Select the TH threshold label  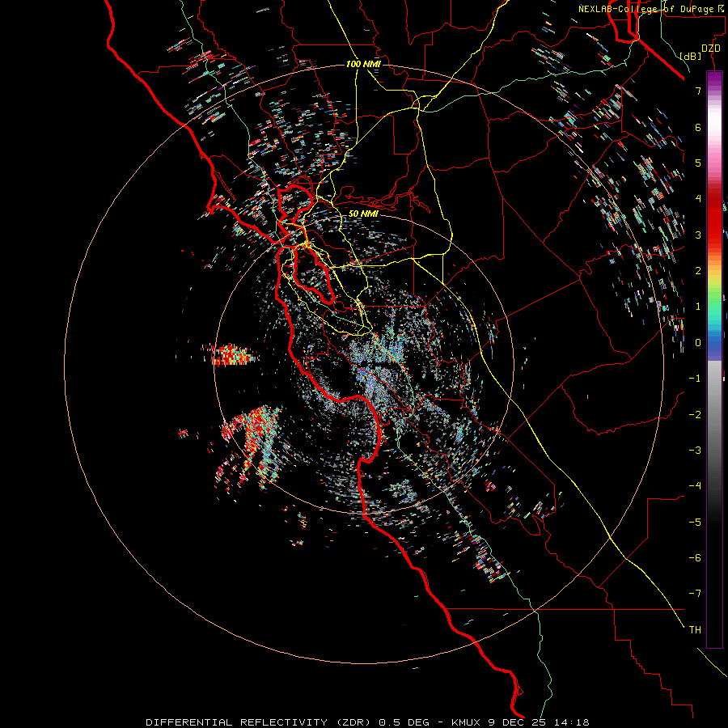coord(695,630)
